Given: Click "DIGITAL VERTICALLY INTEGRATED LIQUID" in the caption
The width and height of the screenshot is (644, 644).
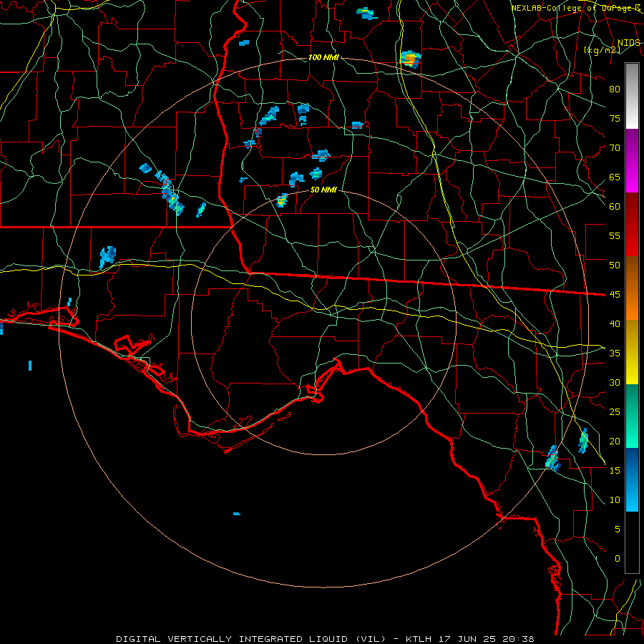Looking at the screenshot, I should tap(232, 639).
